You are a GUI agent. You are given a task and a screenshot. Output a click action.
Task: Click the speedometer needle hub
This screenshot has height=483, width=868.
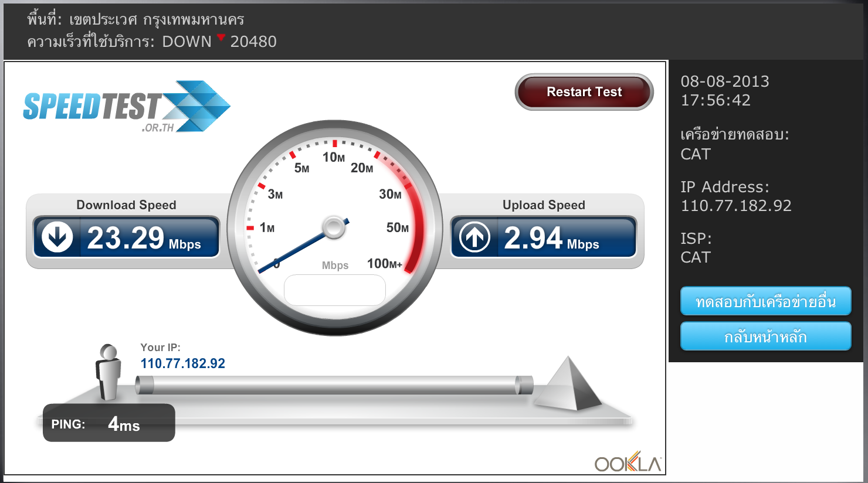pos(334,227)
